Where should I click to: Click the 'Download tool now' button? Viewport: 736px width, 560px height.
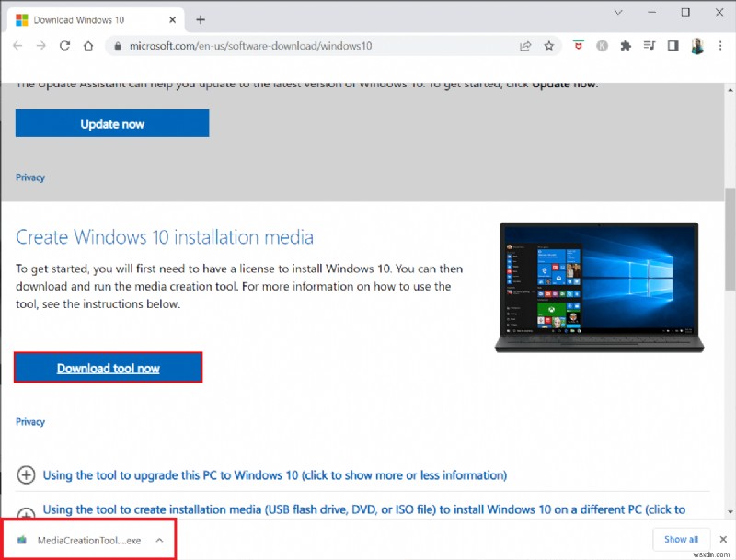point(108,367)
